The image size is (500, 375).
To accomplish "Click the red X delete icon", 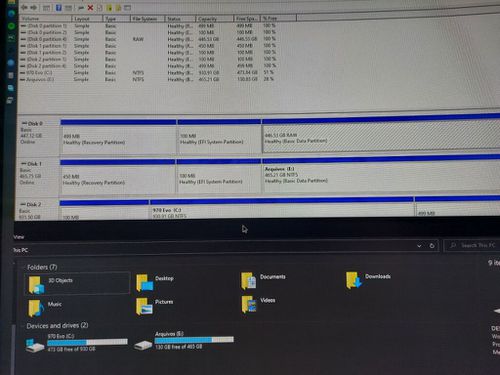I will 90,7.
